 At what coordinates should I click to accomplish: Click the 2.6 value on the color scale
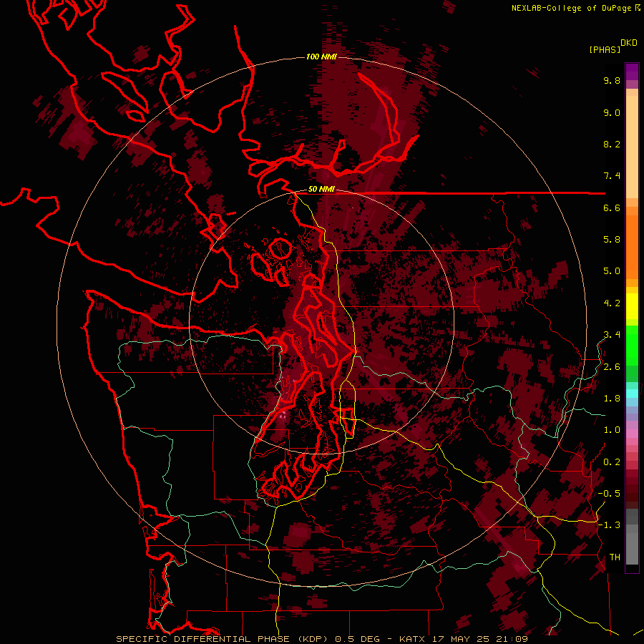click(x=612, y=367)
